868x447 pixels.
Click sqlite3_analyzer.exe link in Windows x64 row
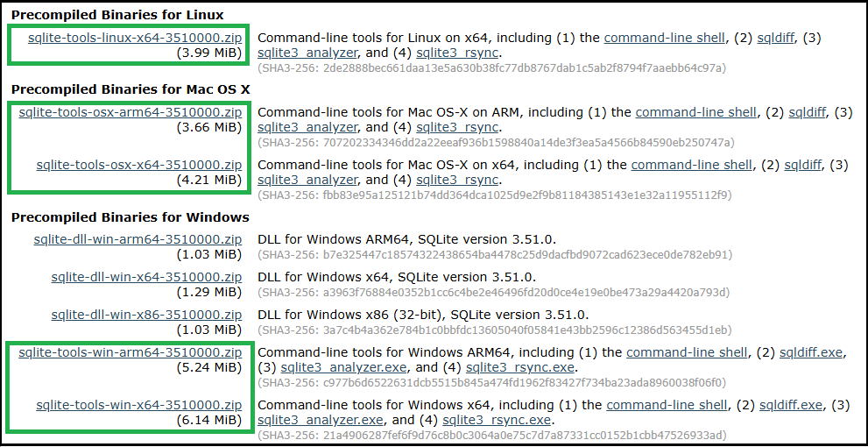tap(321, 420)
